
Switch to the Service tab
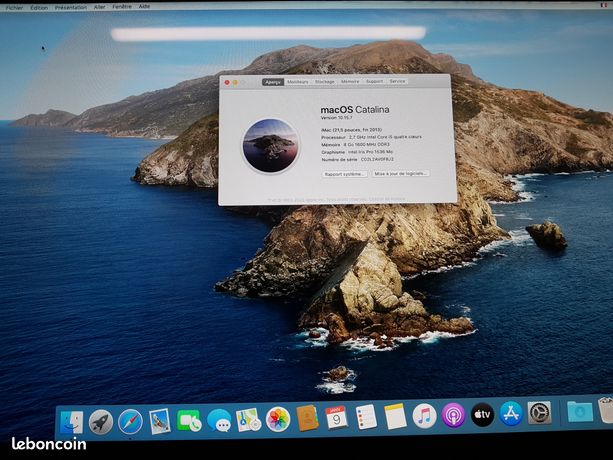397,81
